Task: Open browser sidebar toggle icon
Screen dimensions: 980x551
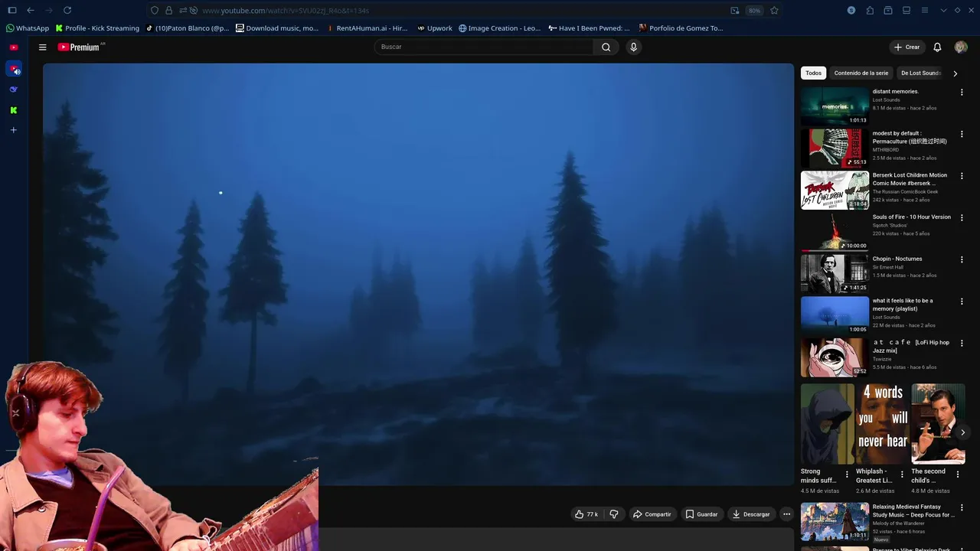Action: 11,10
